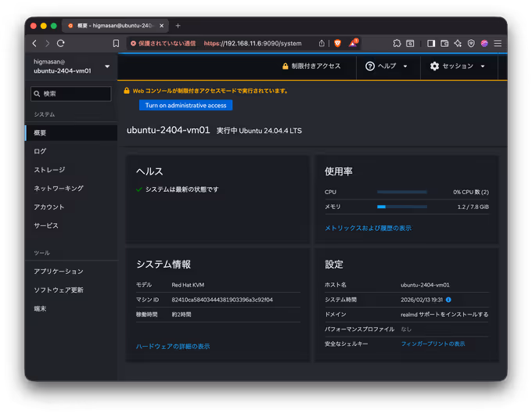532x414 pixels.
Task: Click the screenshot capture toolbar icon
Action: coord(410,44)
